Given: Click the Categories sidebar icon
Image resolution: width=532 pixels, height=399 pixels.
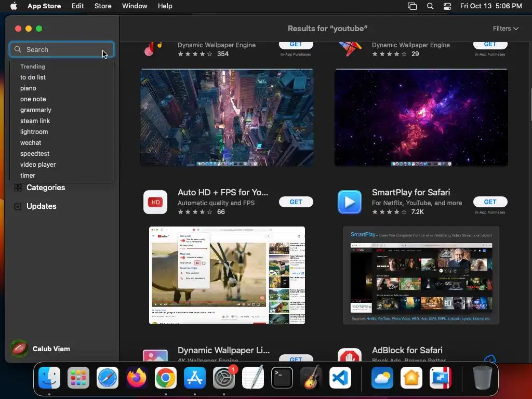Looking at the screenshot, I should [x=18, y=188].
